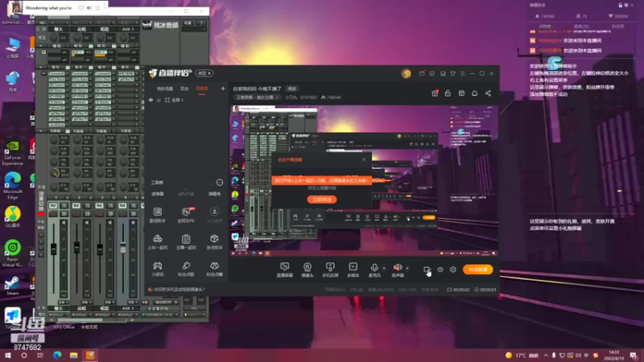Toggle the preview eye icon beside settings gear

click(x=440, y=269)
